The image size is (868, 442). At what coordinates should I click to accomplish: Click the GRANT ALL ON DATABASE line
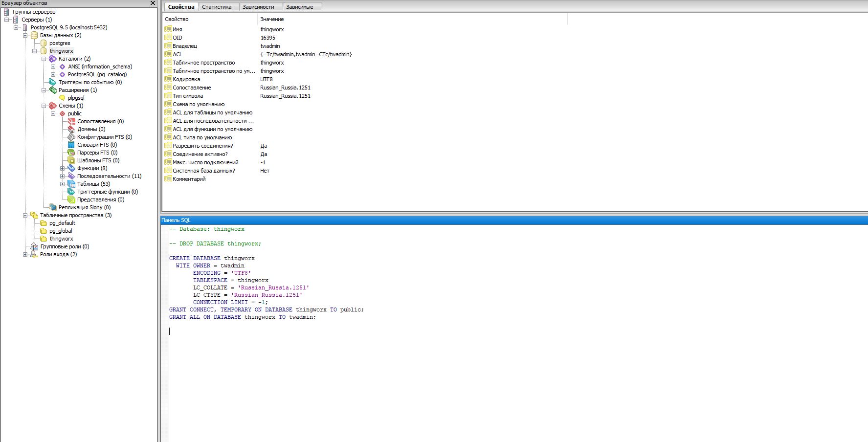pyautogui.click(x=243, y=317)
